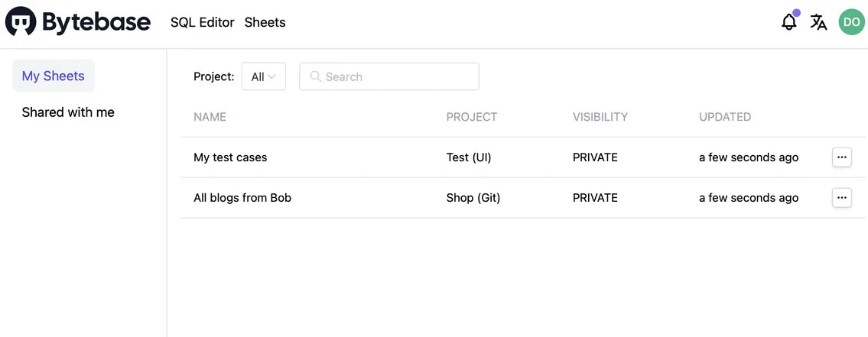Viewport: 868px width, 337px height.
Task: Open the DO user avatar menu
Action: pos(851,22)
